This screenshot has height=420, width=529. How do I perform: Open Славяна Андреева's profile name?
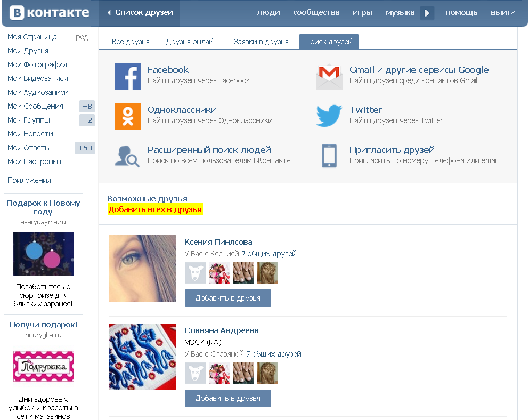[x=221, y=330]
